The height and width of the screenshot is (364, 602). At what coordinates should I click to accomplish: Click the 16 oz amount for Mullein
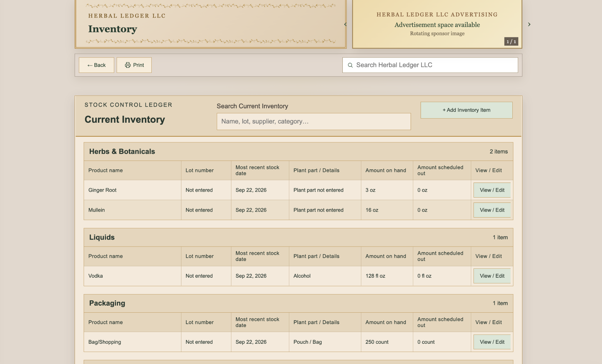point(372,210)
